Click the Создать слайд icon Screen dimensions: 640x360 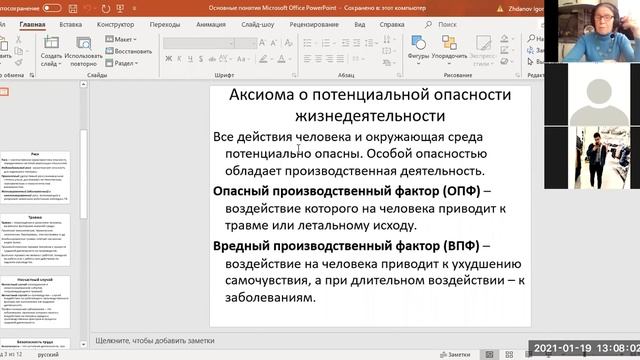51,43
